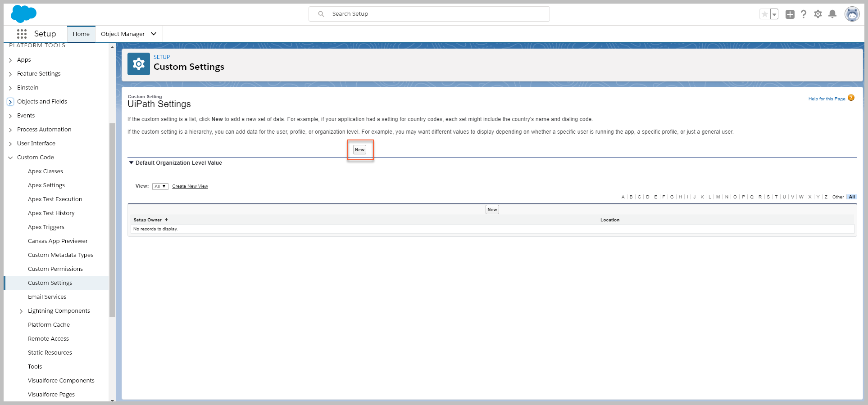Collapse Default Organization Level Value section
The image size is (868, 405).
[131, 163]
